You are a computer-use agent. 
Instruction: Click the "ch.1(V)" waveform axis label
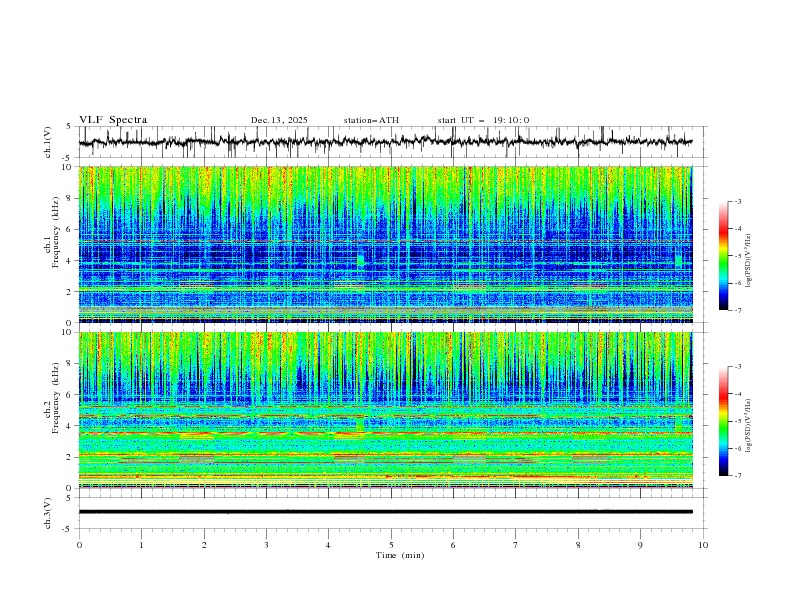tap(48, 142)
